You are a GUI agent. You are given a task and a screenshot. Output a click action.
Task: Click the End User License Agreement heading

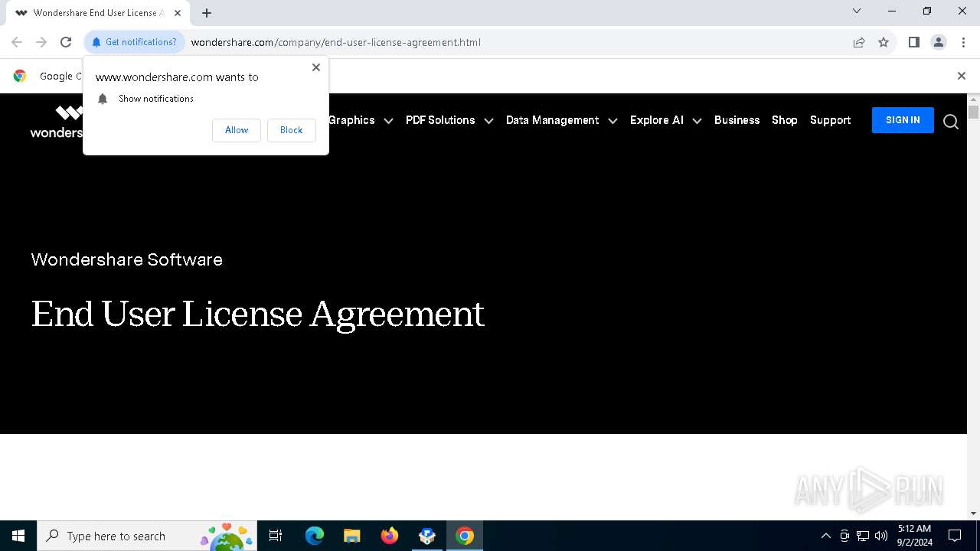(x=258, y=314)
